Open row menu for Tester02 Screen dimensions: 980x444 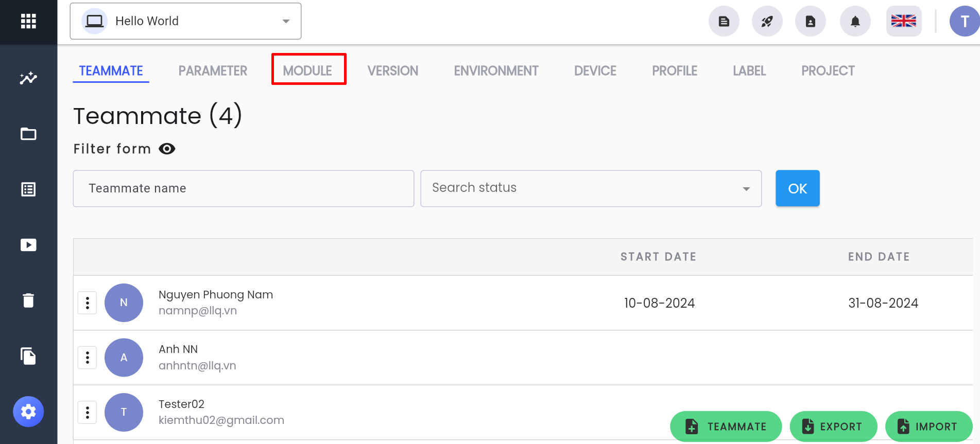88,413
